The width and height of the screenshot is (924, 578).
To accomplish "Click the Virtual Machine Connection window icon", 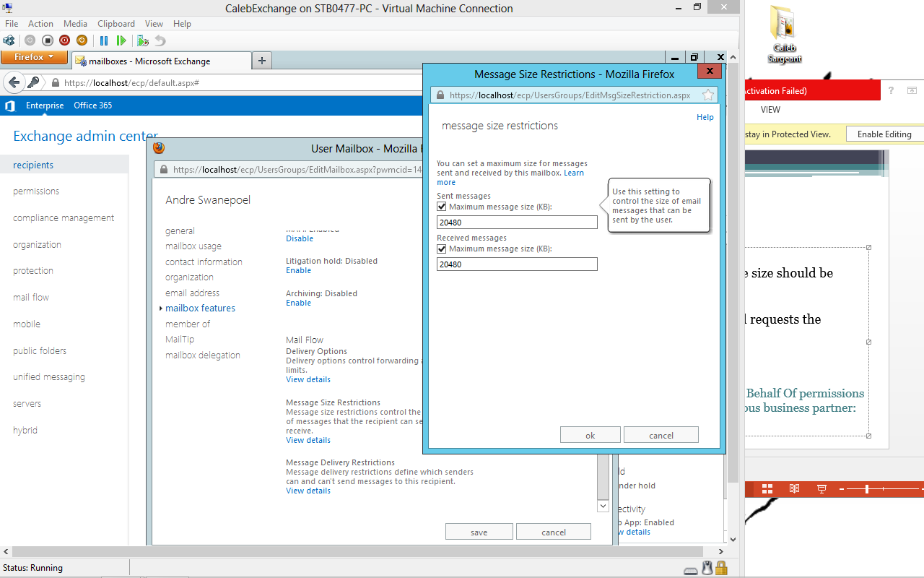I will 8,9.
